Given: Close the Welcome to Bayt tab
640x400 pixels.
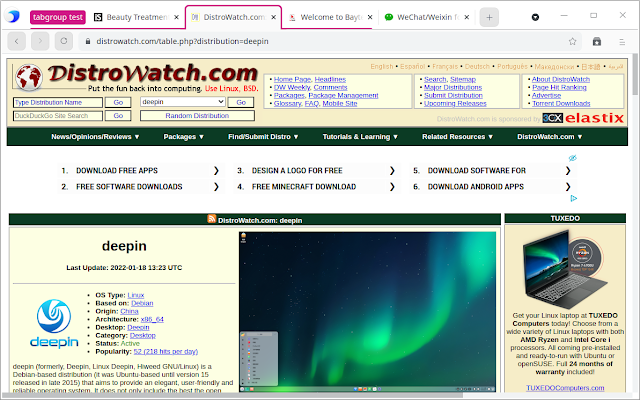Looking at the screenshot, I should point(370,17).
